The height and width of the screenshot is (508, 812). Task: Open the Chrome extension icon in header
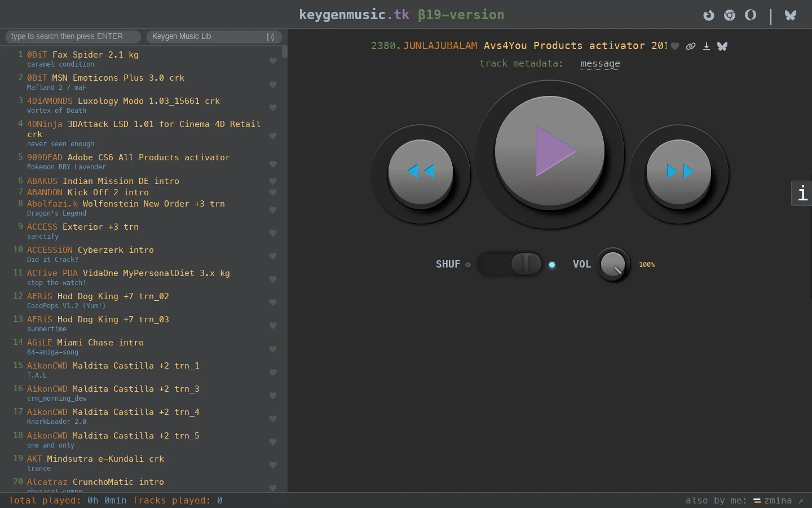(730, 15)
